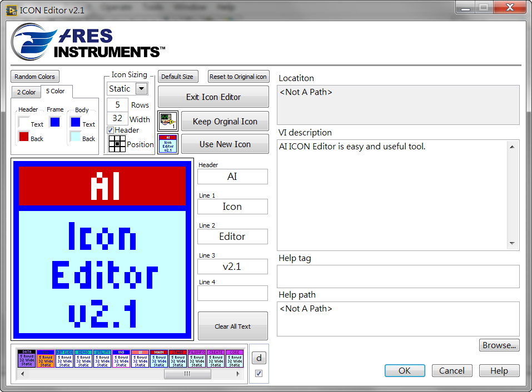The width and height of the screenshot is (532, 392).
Task: Pick the Body Back light cyan swatch
Action: [x=75, y=136]
